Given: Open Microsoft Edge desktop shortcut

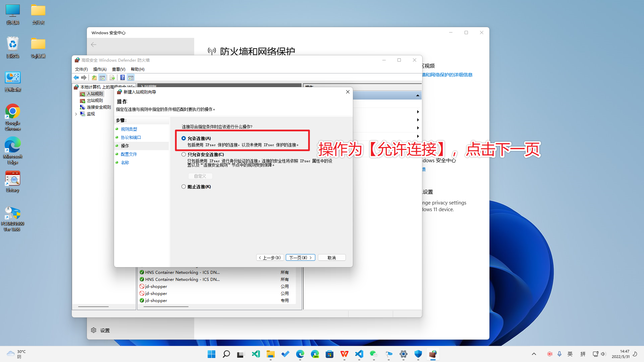Looking at the screenshot, I should pos(13,150).
